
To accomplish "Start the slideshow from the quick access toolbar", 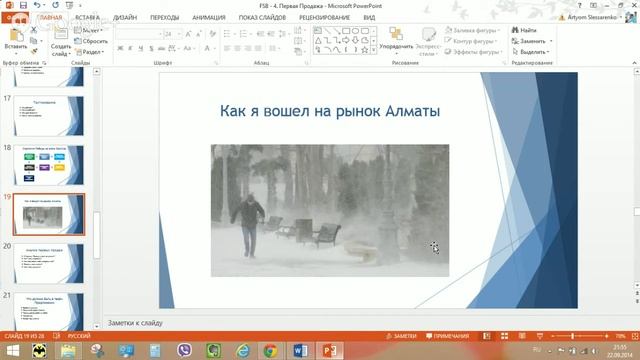I will tap(69, 5).
